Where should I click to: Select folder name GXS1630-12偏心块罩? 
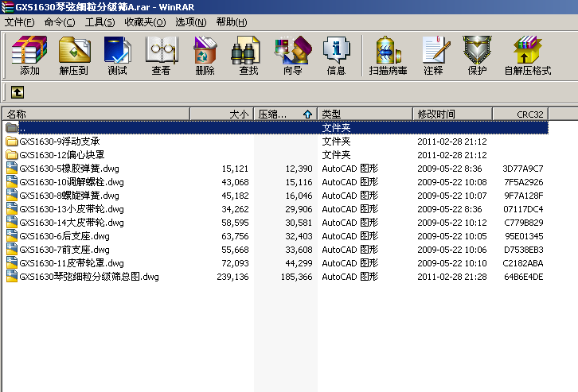click(x=62, y=155)
